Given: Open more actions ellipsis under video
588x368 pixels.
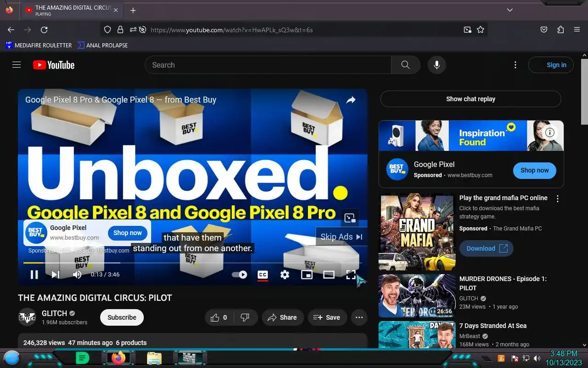Looking at the screenshot, I should click(x=359, y=317).
